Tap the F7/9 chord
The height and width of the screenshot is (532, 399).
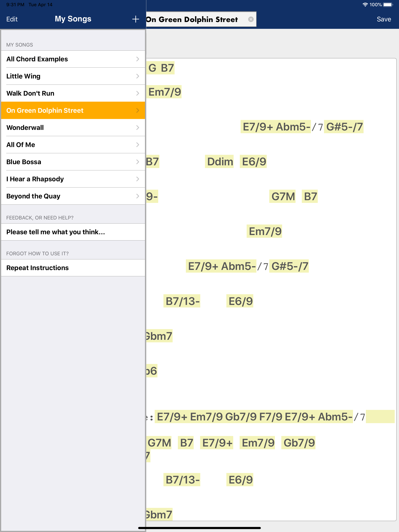pos(270,417)
